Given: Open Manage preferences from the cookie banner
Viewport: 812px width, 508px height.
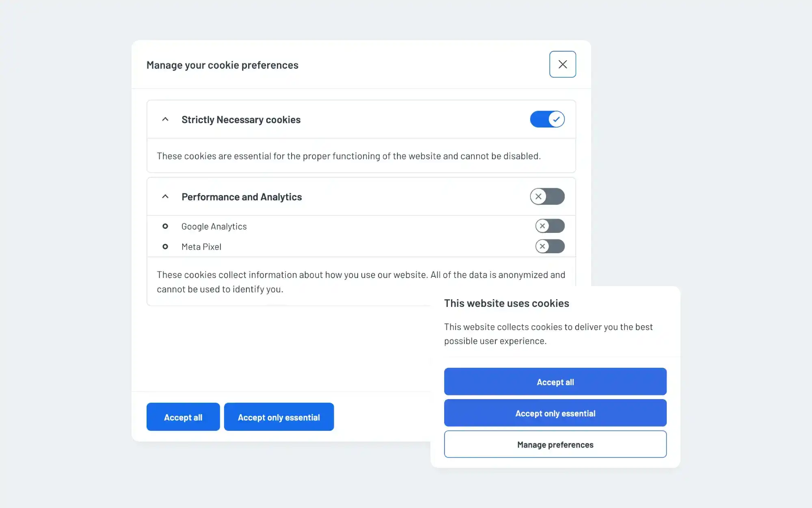Looking at the screenshot, I should [x=555, y=444].
